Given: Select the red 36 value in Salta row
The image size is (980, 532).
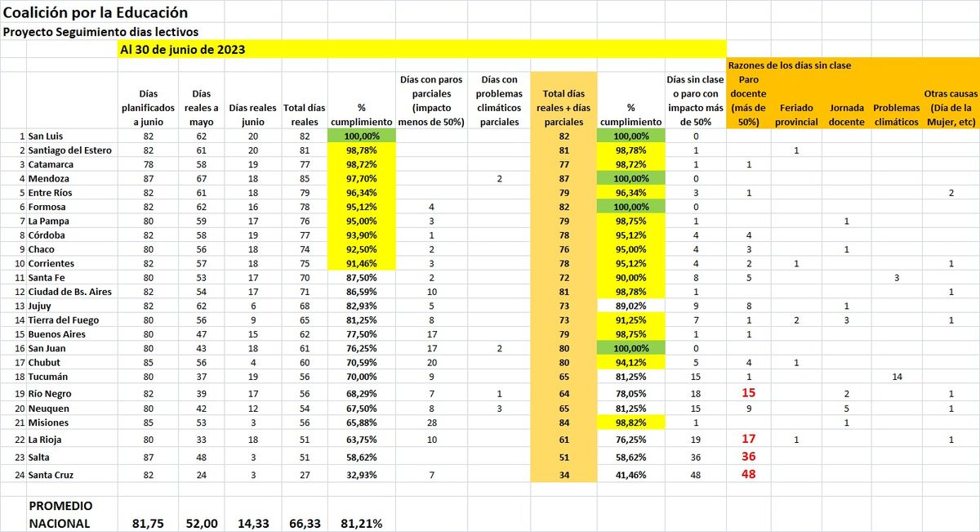Looking at the screenshot, I should pyautogui.click(x=748, y=457).
